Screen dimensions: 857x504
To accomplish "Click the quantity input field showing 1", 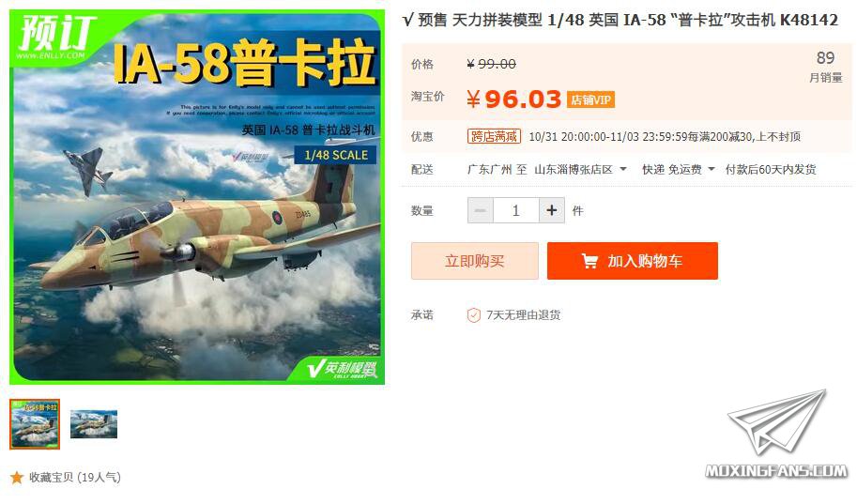I will (x=516, y=210).
